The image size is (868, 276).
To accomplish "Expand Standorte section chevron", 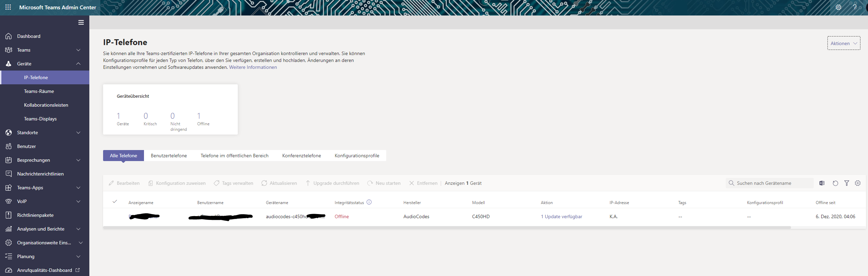I will point(78,132).
